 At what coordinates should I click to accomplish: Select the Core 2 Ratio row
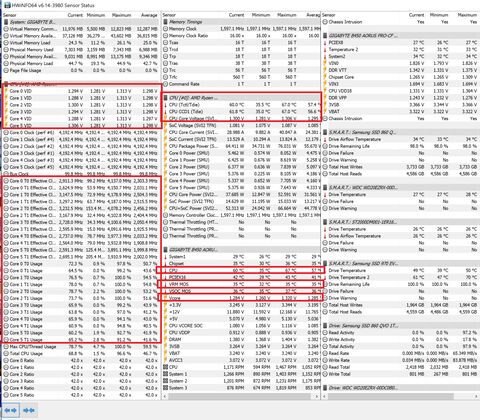point(81,374)
